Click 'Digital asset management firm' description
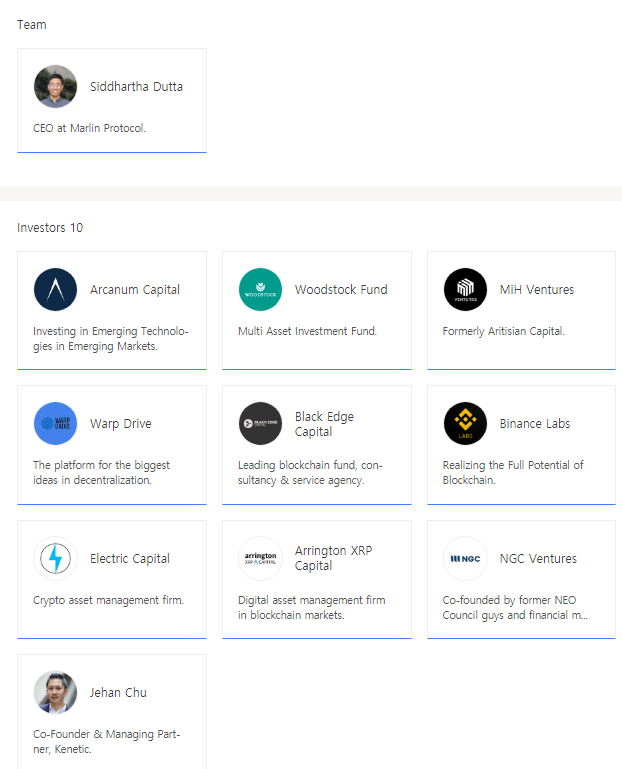 point(312,608)
